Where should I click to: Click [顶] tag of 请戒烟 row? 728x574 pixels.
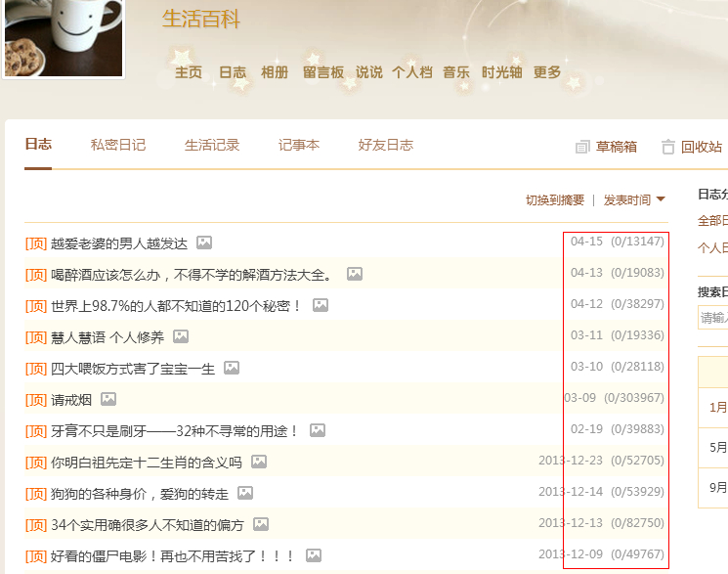tap(36, 400)
